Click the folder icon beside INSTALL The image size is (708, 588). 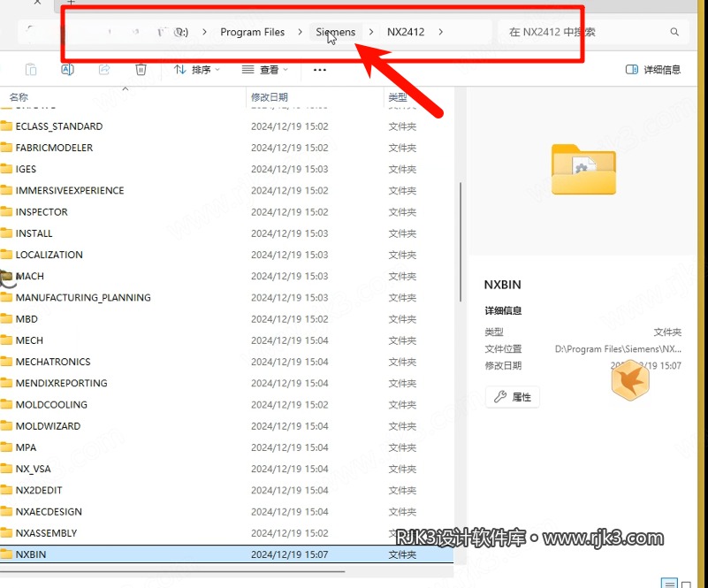tap(6, 233)
